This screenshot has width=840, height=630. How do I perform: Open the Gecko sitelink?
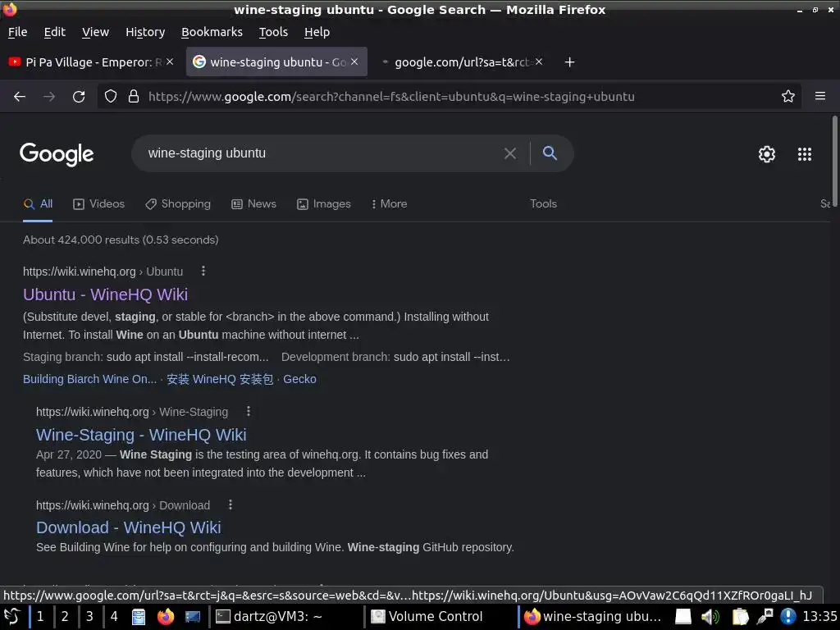coord(299,379)
